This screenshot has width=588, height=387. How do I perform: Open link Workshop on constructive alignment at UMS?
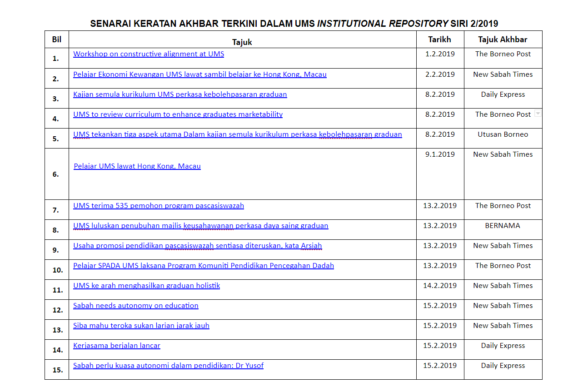click(x=149, y=54)
